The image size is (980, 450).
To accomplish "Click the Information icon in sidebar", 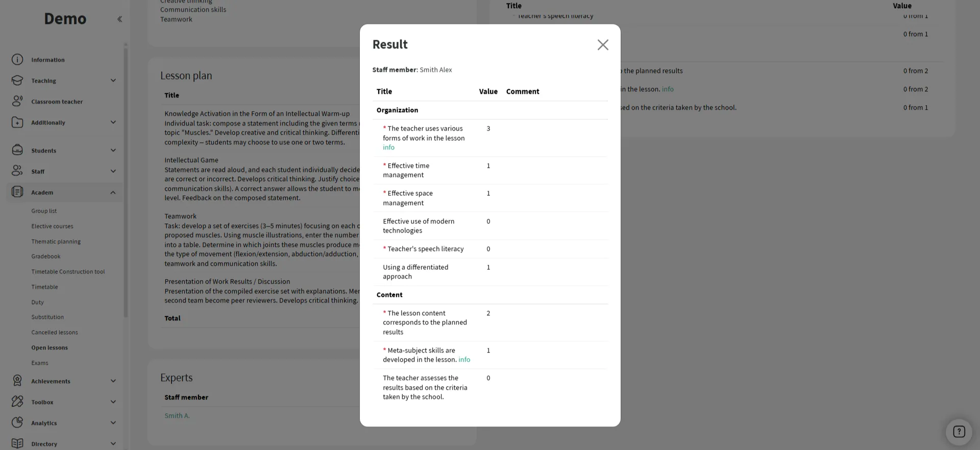I will (17, 60).
